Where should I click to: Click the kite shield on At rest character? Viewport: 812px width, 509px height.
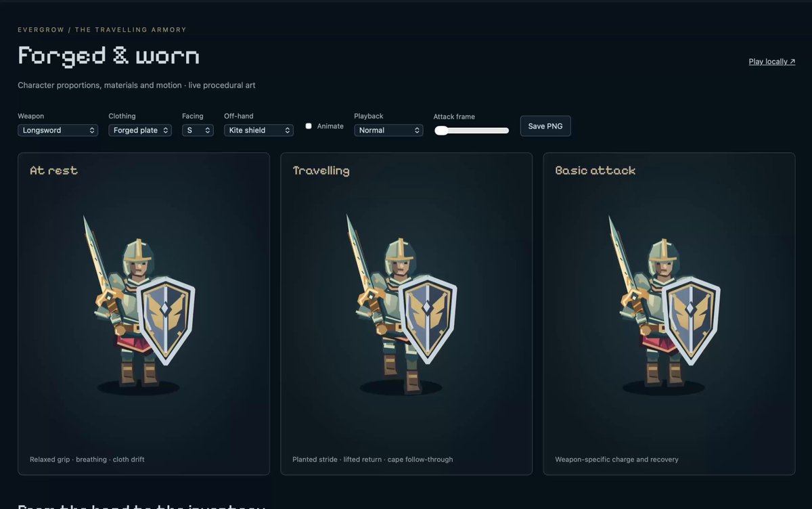[x=166, y=319]
